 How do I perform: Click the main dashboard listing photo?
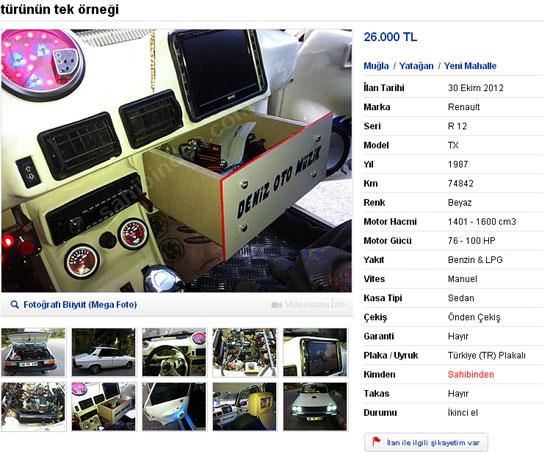[x=176, y=161]
